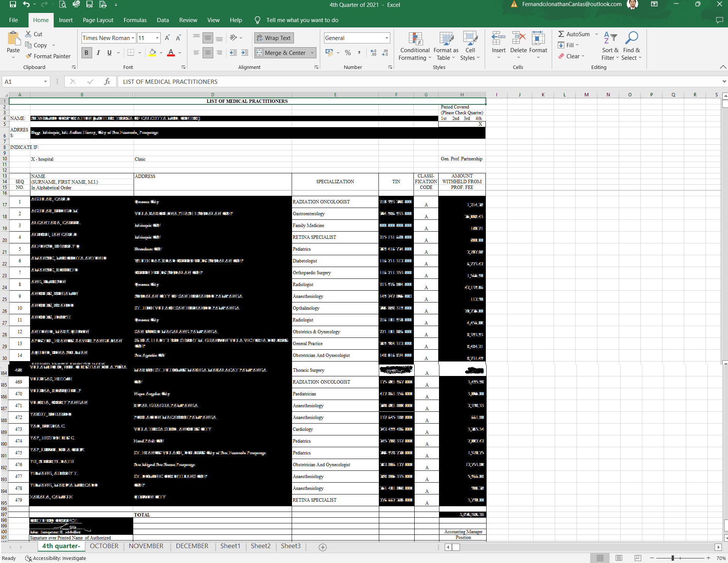728x563 pixels.
Task: Click the Borders icon
Action: point(131,53)
